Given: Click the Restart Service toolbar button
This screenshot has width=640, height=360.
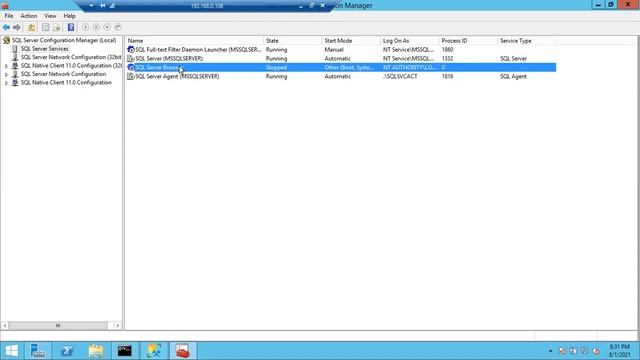Looking at the screenshot, I should point(118,27).
